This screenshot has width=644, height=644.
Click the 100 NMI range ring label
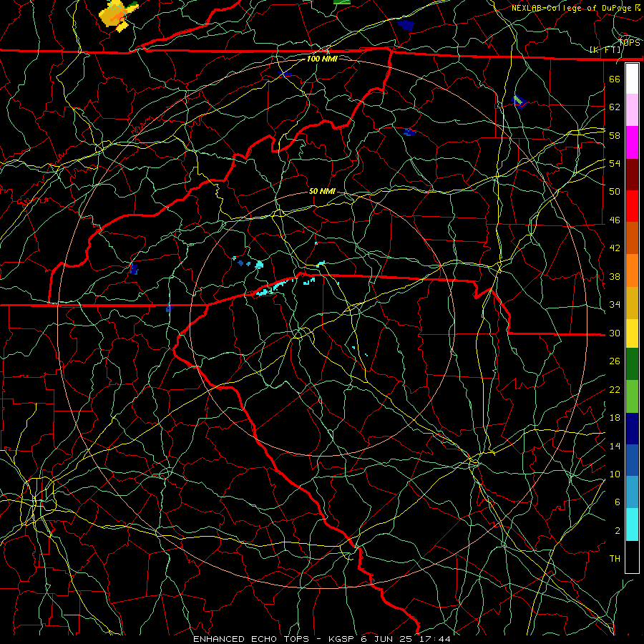(323, 59)
